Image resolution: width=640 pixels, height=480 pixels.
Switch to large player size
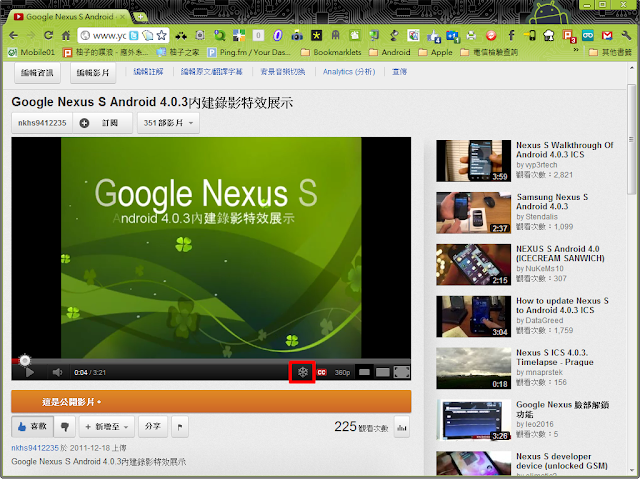coord(382,372)
